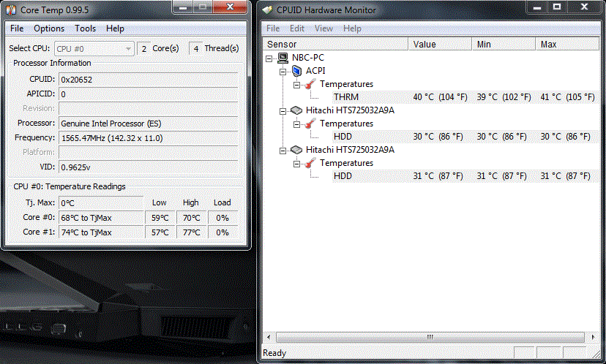The height and width of the screenshot is (364, 606).
Task: Sort by the Max column header
Action: [567, 44]
